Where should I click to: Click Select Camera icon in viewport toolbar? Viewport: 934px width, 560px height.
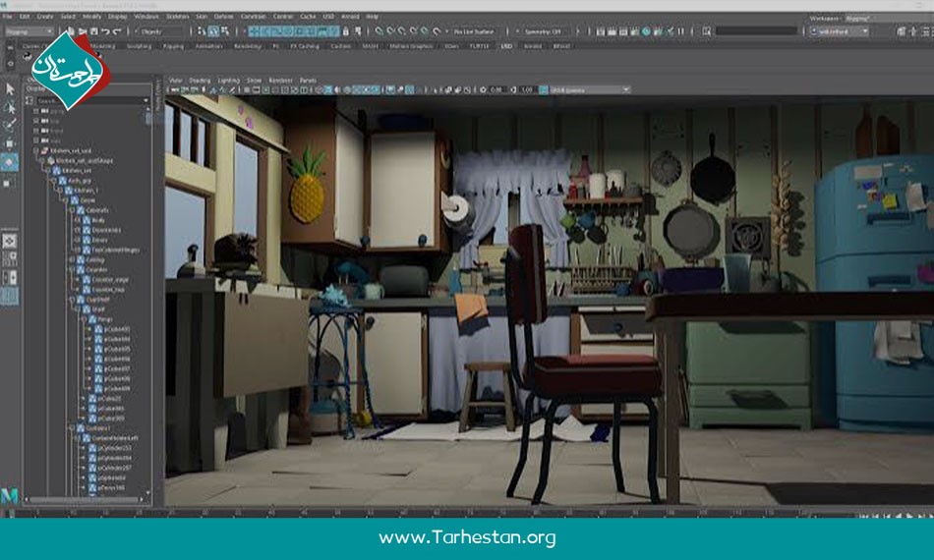(175, 89)
